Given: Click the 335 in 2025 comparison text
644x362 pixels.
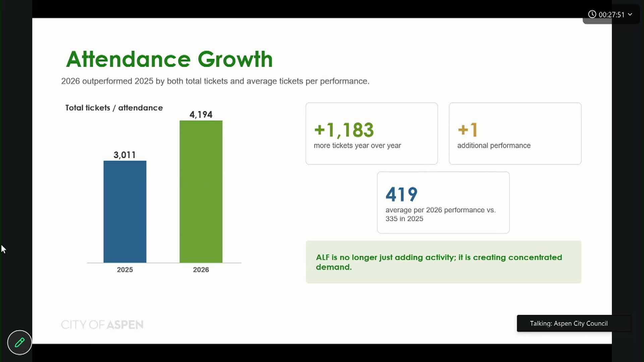Looking at the screenshot, I should [404, 219].
